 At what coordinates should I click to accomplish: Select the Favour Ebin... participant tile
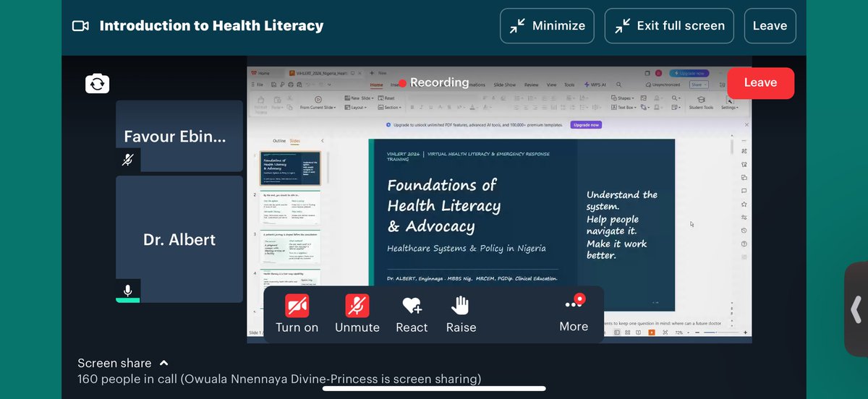tap(179, 136)
